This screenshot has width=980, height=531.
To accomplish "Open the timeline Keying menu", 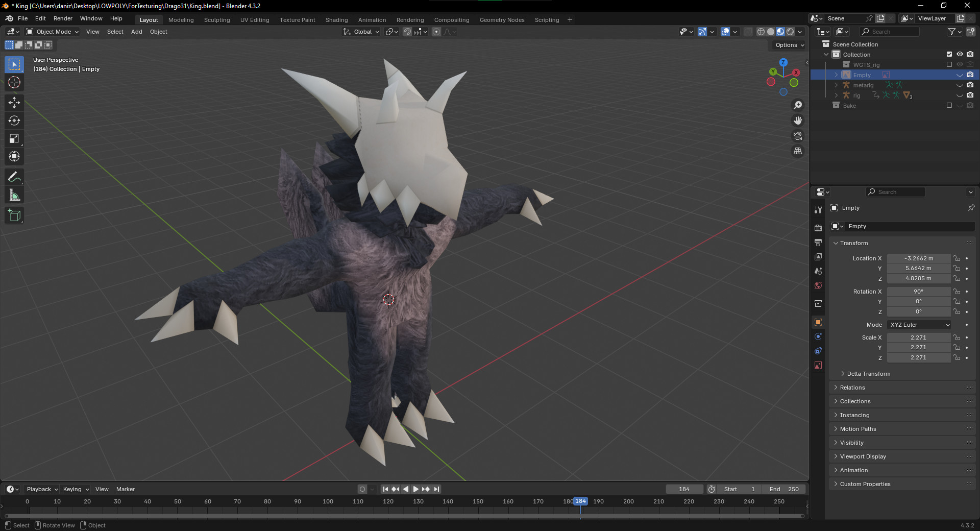I will coord(76,489).
